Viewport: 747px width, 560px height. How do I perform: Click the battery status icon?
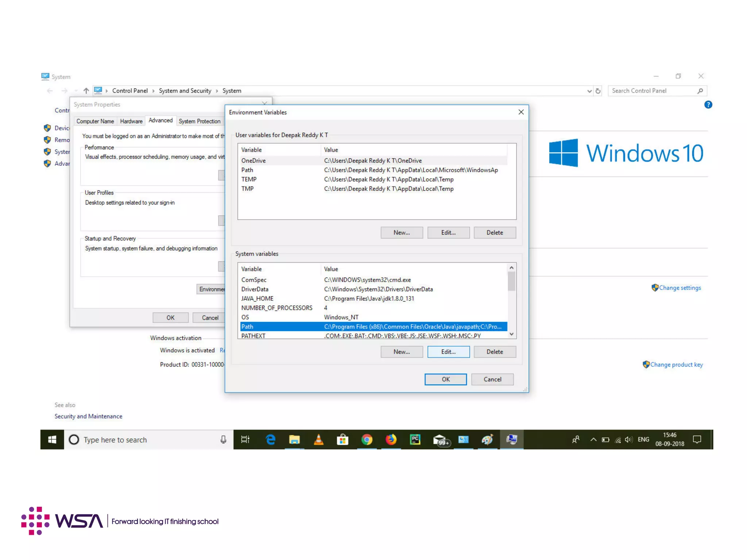pos(605,440)
